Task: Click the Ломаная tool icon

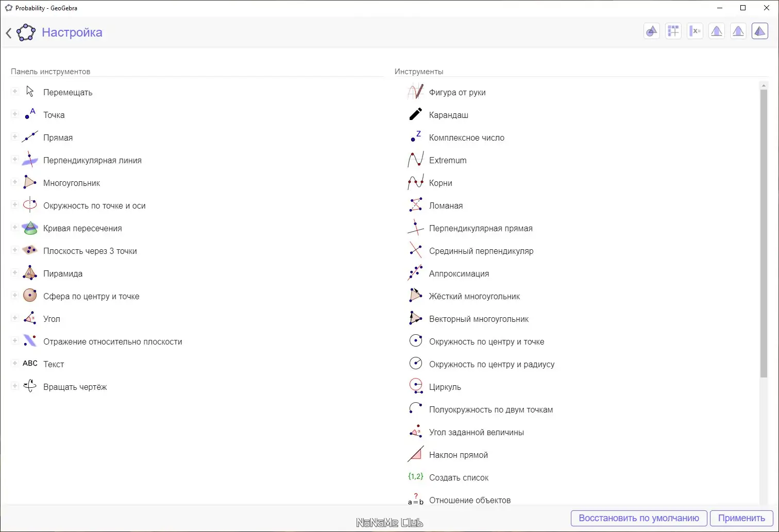Action: [415, 205]
